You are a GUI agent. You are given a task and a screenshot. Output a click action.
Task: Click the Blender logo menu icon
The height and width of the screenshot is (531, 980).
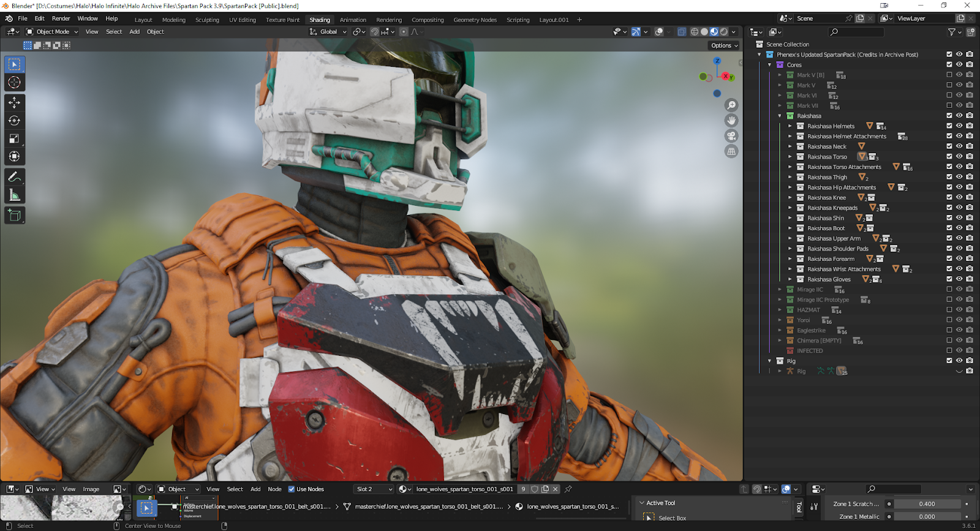9,19
